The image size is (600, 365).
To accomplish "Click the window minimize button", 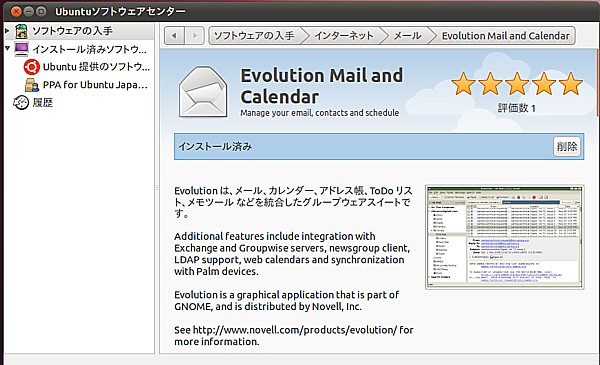I will click(x=29, y=11).
